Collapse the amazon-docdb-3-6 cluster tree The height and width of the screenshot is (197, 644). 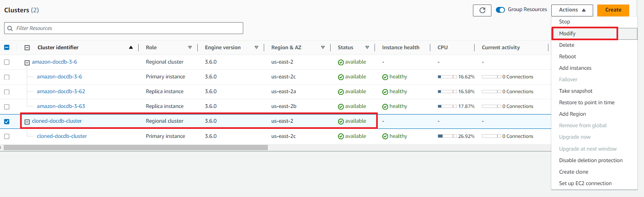pyautogui.click(x=27, y=63)
